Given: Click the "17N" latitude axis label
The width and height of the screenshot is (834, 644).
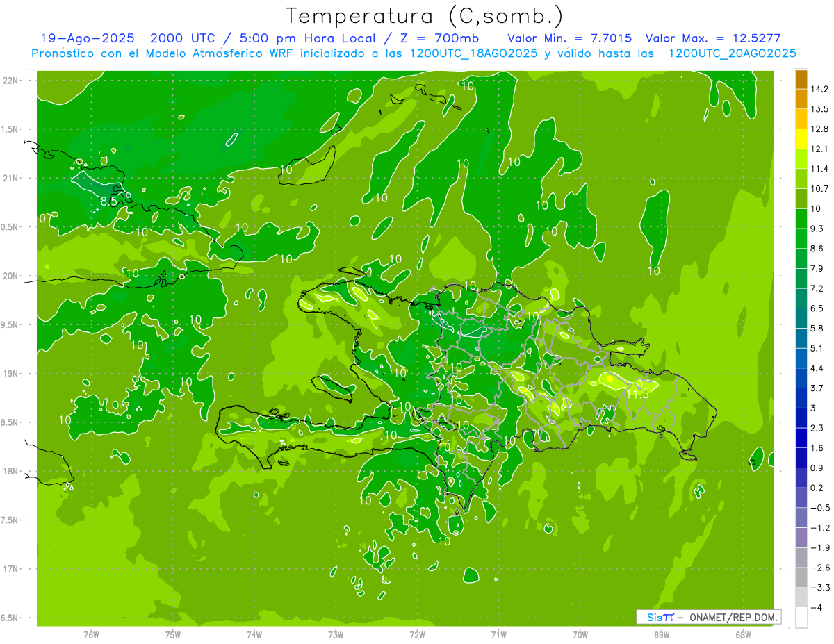Looking at the screenshot, I should [12, 569].
